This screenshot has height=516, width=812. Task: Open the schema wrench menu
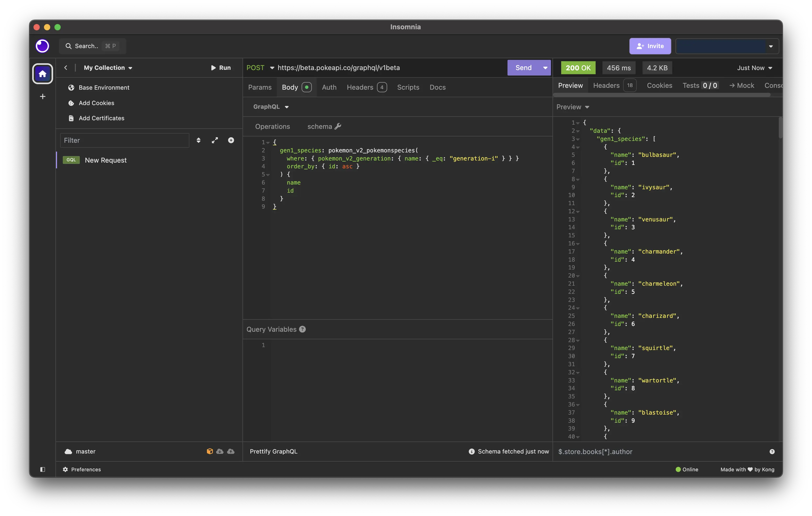(x=324, y=127)
